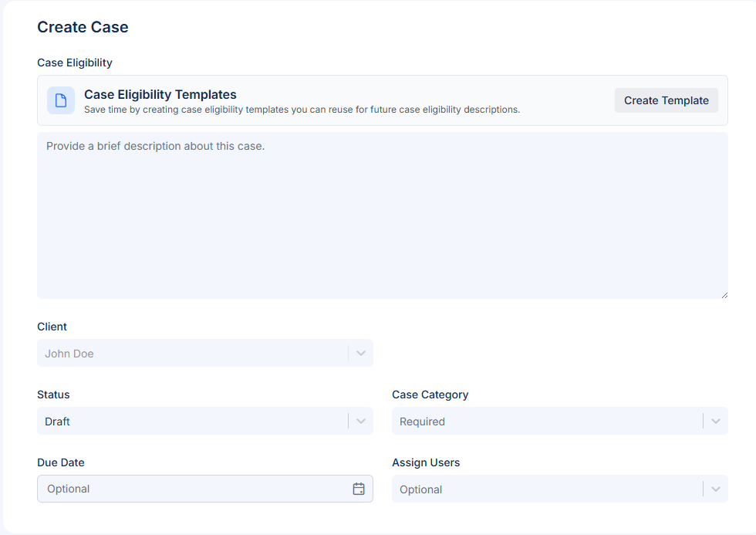The height and width of the screenshot is (535, 756).
Task: Click the chevron on Assign Users field
Action: tap(715, 489)
